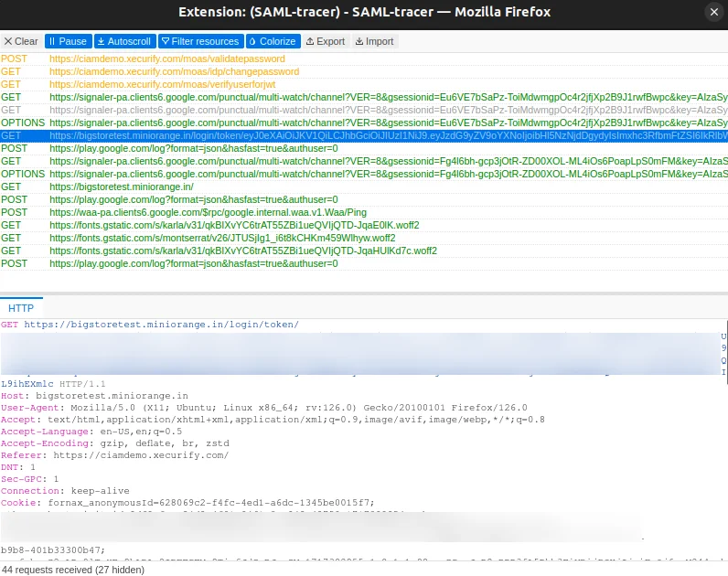The image size is (728, 576).
Task: Toggle Autoscroll on the toolbar
Action: point(124,41)
